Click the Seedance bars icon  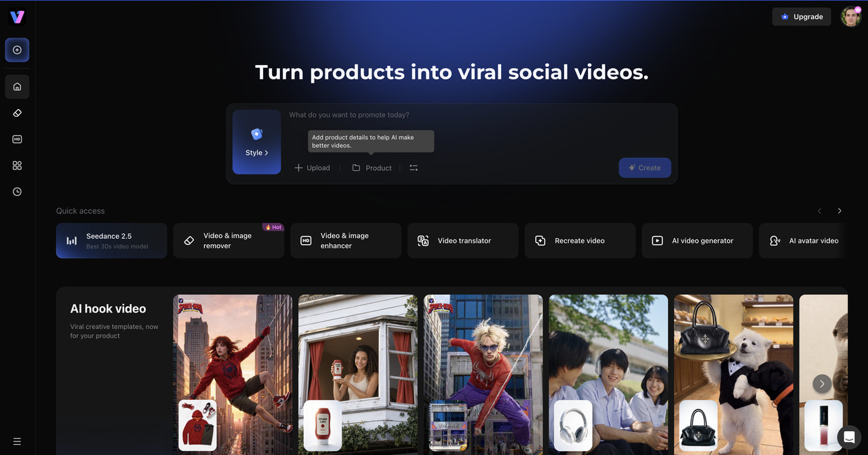(x=72, y=241)
